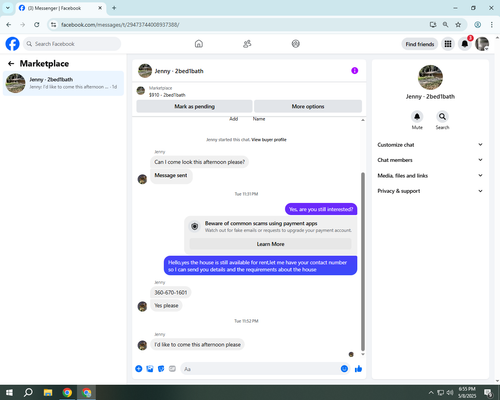Choose a sticker
Image resolution: width=500 pixels, height=400 pixels.
click(161, 369)
